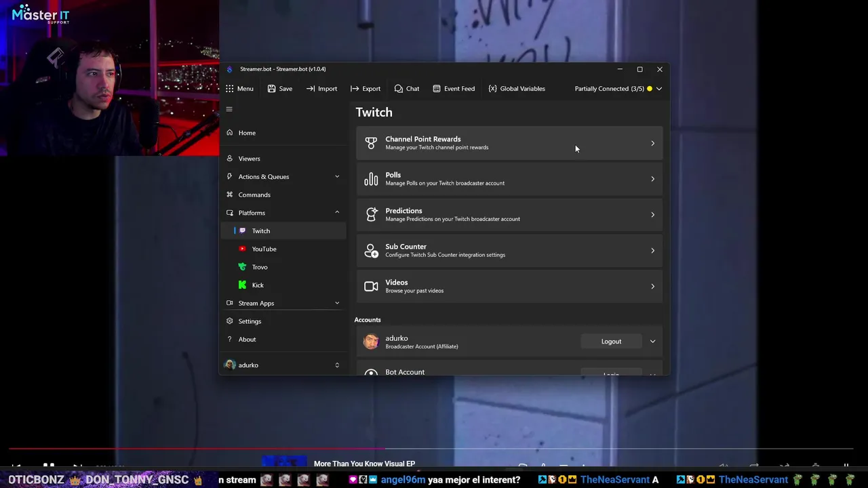Viewport: 868px width, 488px height.
Task: Open the Event Feed
Action: click(x=454, y=89)
